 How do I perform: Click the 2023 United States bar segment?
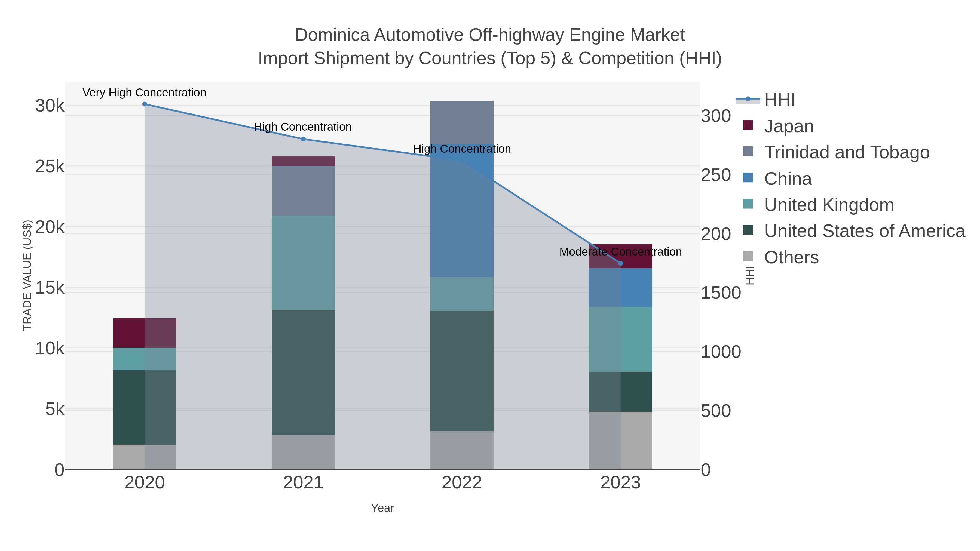pos(620,392)
